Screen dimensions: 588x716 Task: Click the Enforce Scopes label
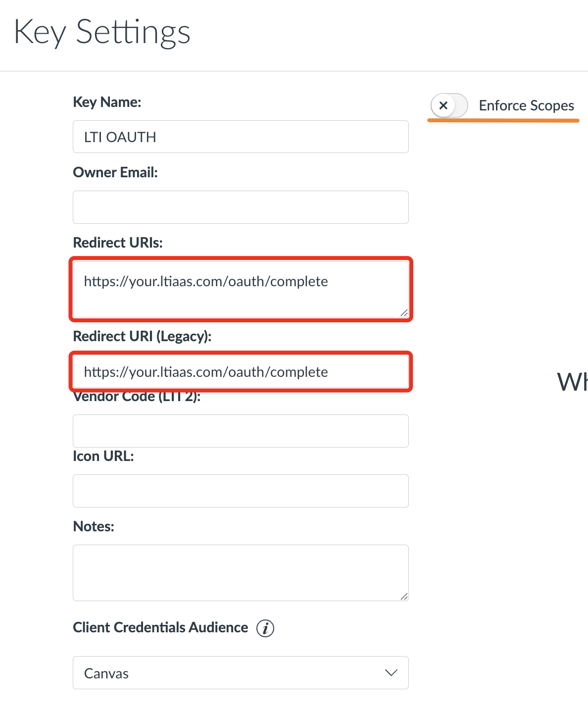pyautogui.click(x=526, y=105)
